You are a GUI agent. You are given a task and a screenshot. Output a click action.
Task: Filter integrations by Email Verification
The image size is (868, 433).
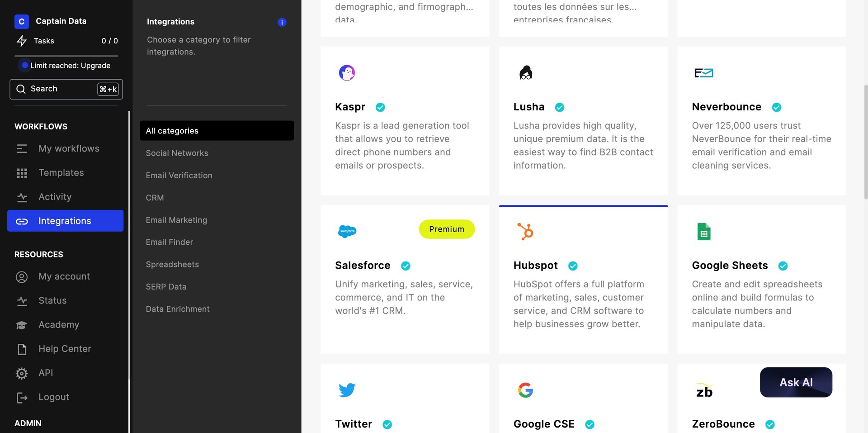[179, 176]
